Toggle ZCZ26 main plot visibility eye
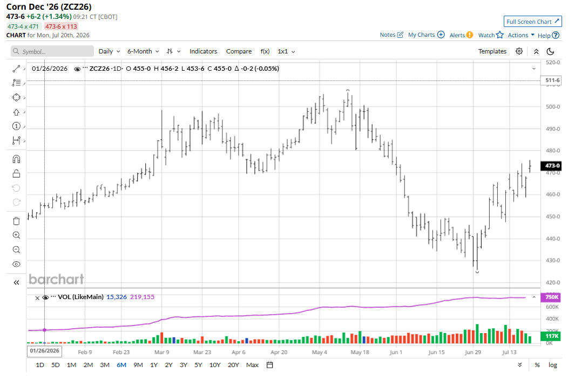The image size is (588, 386). coord(77,69)
